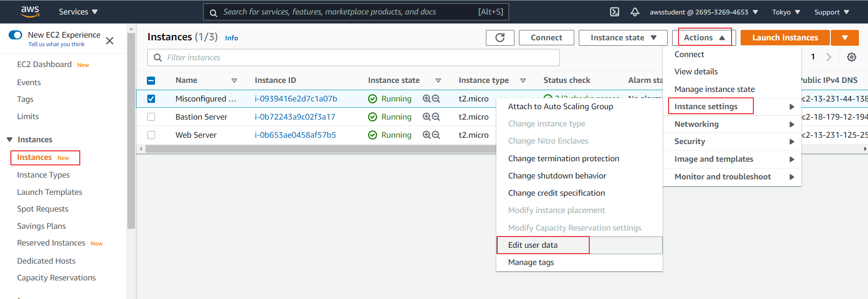This screenshot has width=868, height=299.
Task: Click the Launch instances button
Action: (785, 38)
